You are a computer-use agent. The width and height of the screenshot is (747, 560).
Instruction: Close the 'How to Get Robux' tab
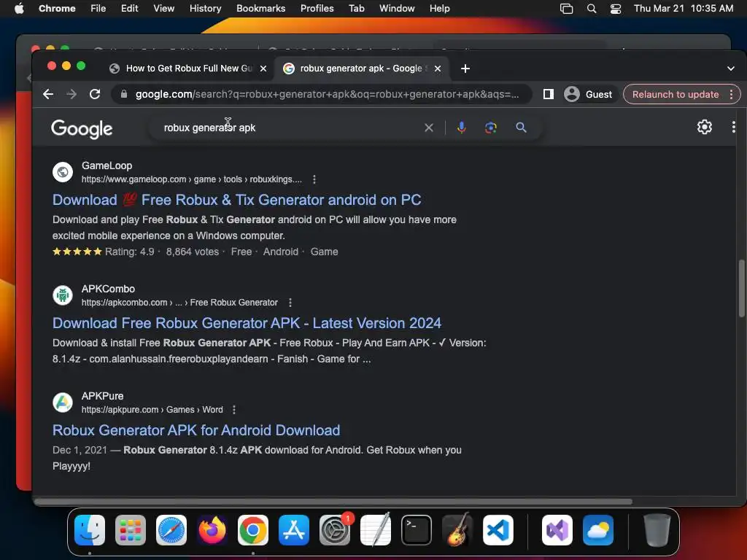(x=263, y=69)
